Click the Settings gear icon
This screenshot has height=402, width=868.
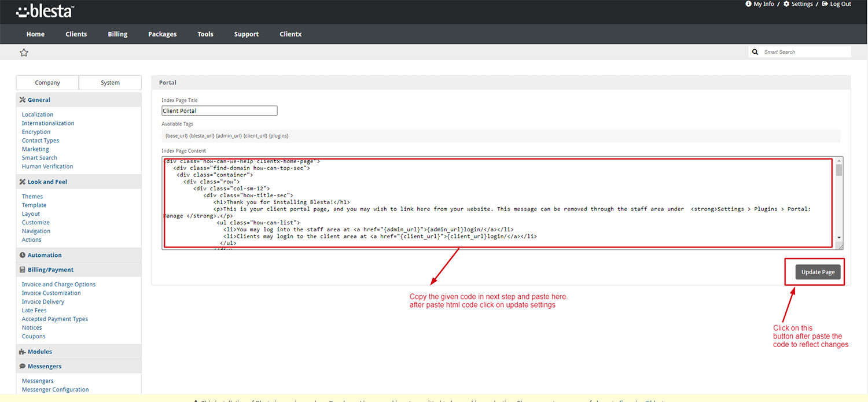[786, 4]
